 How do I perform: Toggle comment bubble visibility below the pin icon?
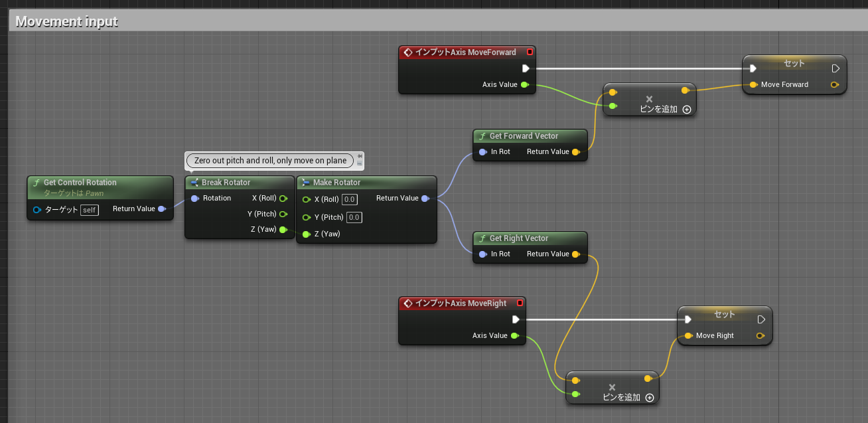360,163
